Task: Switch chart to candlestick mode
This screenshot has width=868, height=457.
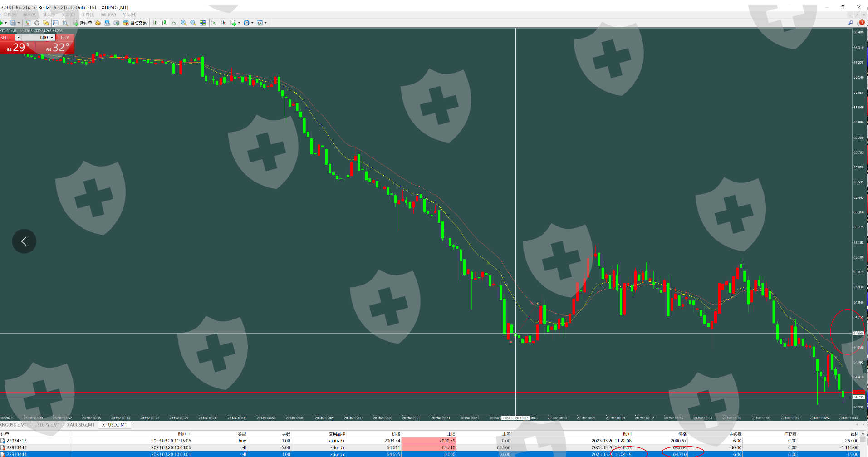Action: [x=164, y=23]
